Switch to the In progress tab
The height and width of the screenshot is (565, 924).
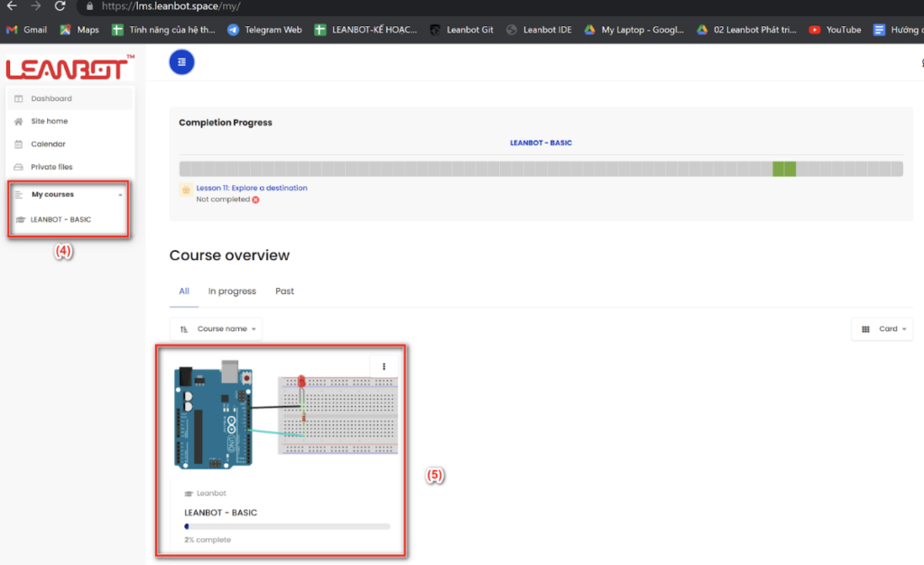[231, 291]
